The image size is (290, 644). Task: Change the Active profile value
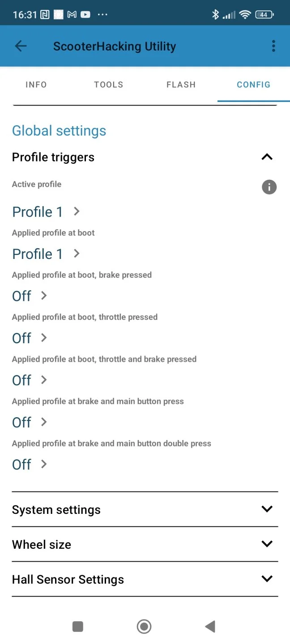pos(46,212)
